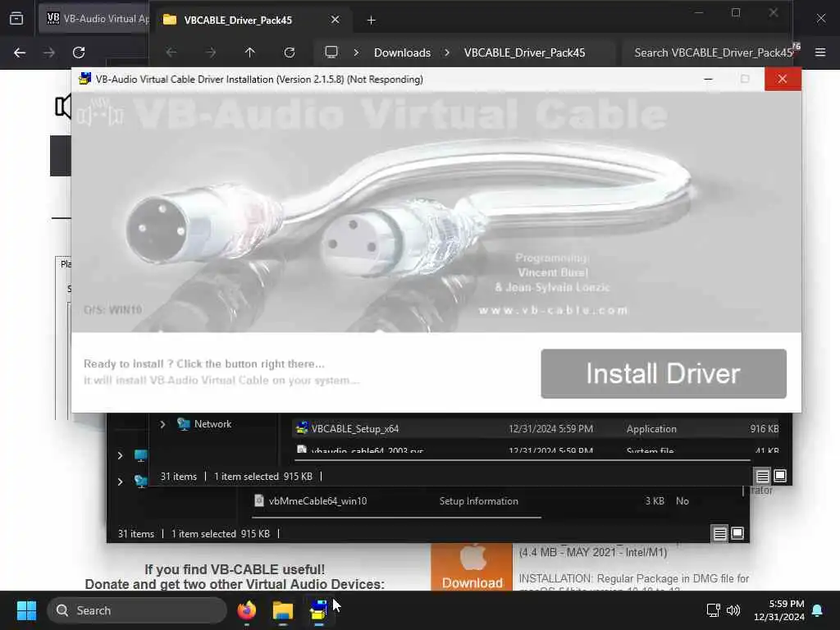The image size is (840, 630).
Task: Switch to VB-Audio Virtual Apps browser tab
Action: 97,19
